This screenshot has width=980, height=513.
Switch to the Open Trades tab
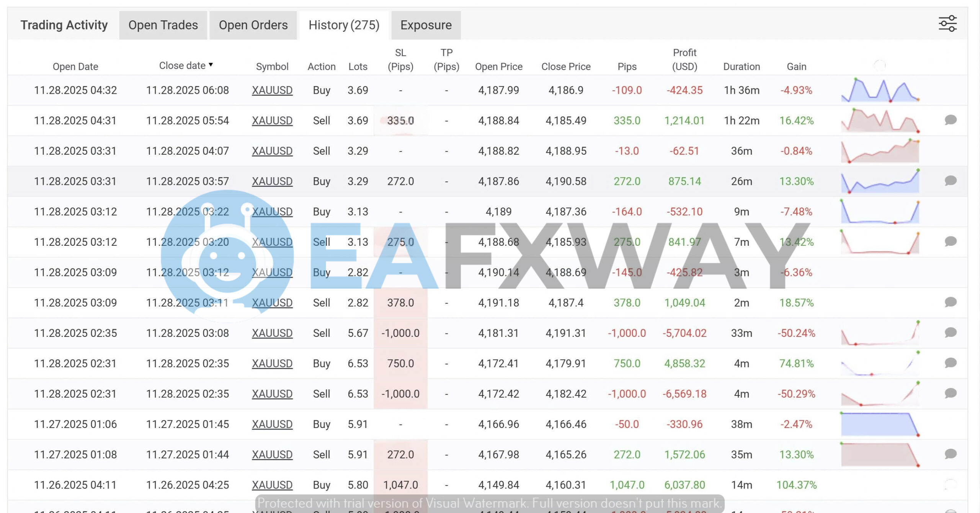pos(163,25)
